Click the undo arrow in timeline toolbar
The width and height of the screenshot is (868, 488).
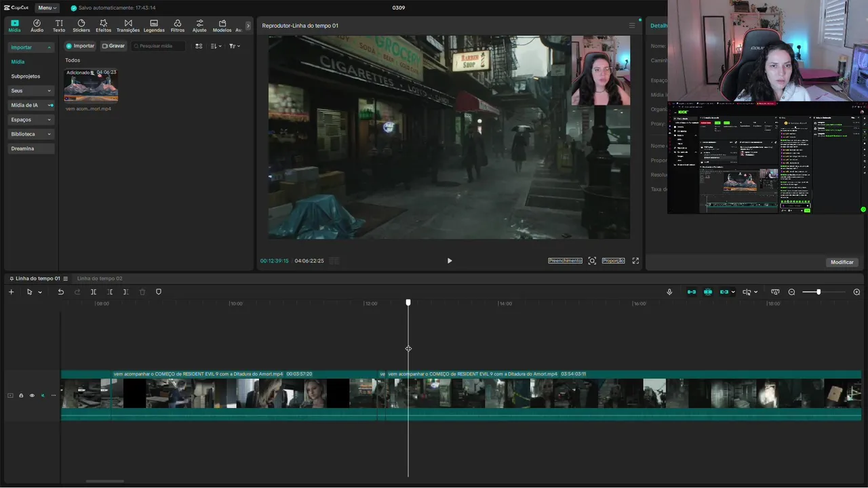[x=60, y=292]
